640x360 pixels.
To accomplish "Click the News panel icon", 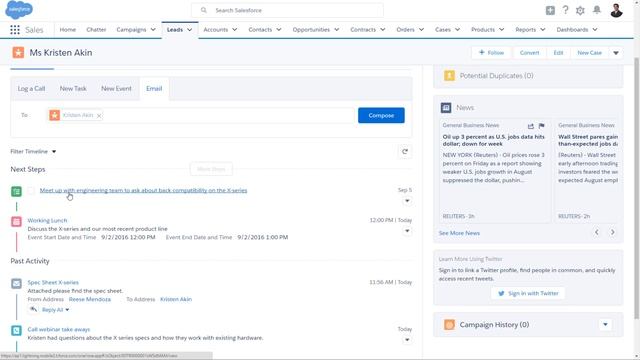I will click(x=446, y=108).
